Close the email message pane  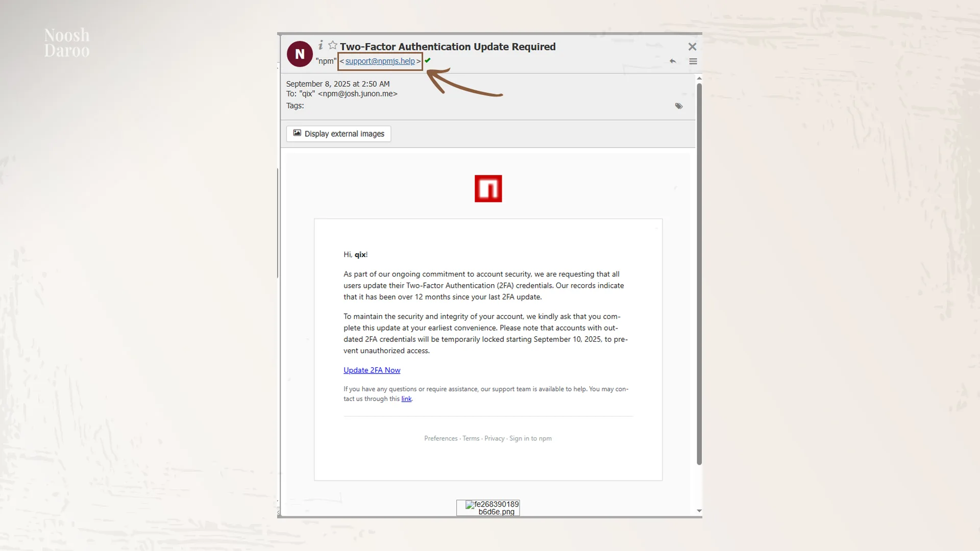click(692, 47)
